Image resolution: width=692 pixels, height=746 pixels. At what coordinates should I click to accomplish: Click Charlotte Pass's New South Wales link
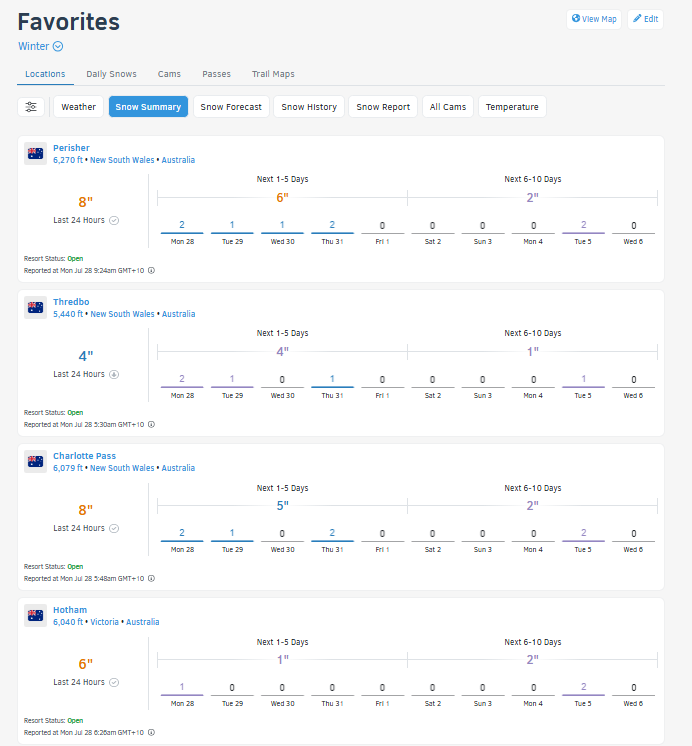[x=122, y=468]
